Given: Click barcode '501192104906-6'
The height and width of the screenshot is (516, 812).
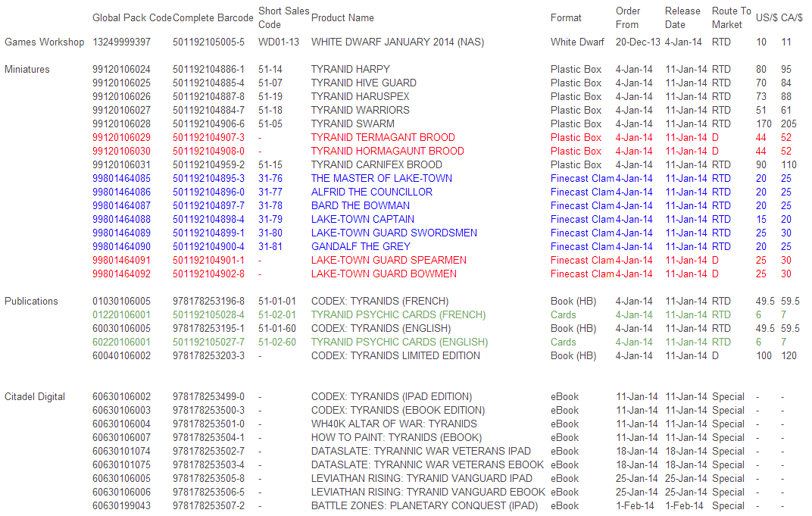Looking at the screenshot, I should click(209, 124).
